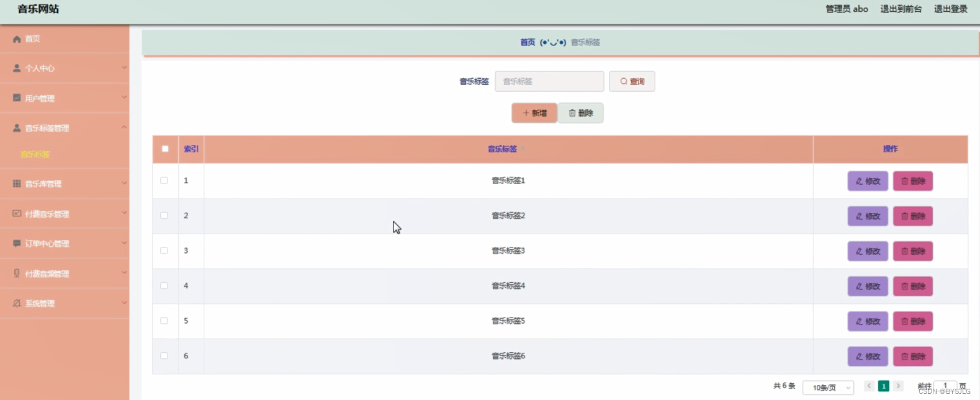The height and width of the screenshot is (400, 980).
Task: Click the 音乐标签3 cell
Action: point(508,251)
